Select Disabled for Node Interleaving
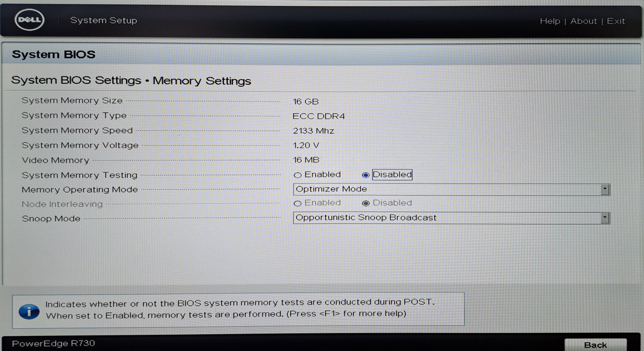Image resolution: width=644 pixels, height=351 pixels. 365,204
